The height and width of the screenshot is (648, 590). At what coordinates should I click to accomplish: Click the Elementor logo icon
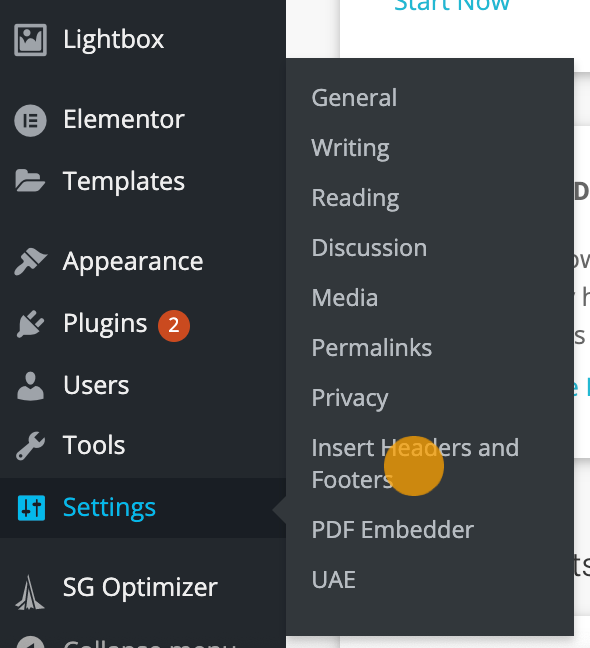click(x=30, y=120)
